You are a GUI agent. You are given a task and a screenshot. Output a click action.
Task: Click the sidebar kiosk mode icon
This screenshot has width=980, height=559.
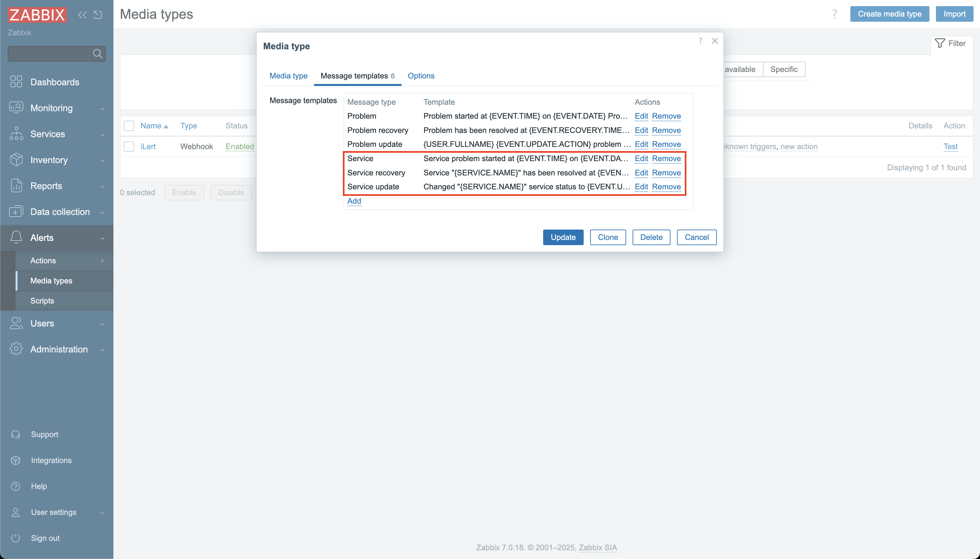click(98, 15)
